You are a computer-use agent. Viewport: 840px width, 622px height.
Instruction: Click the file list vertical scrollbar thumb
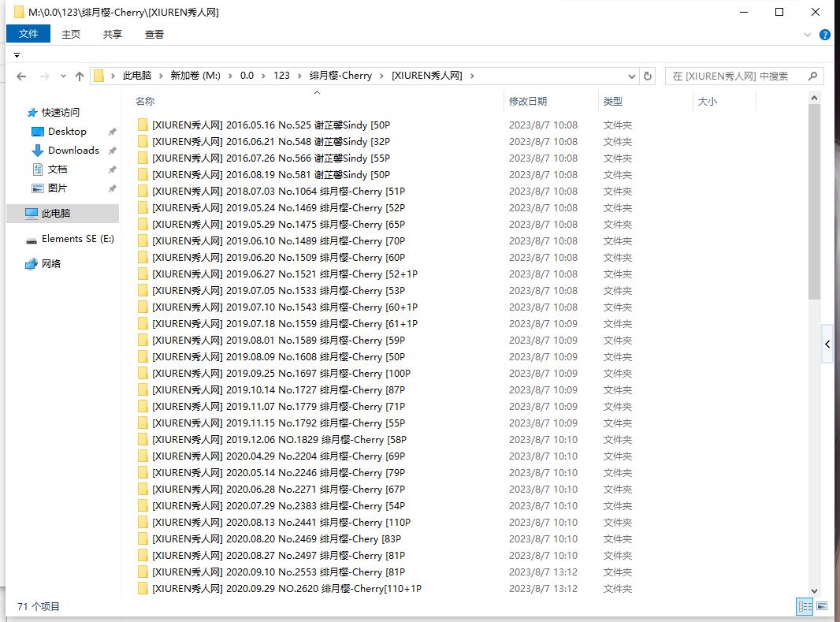pyautogui.click(x=814, y=202)
